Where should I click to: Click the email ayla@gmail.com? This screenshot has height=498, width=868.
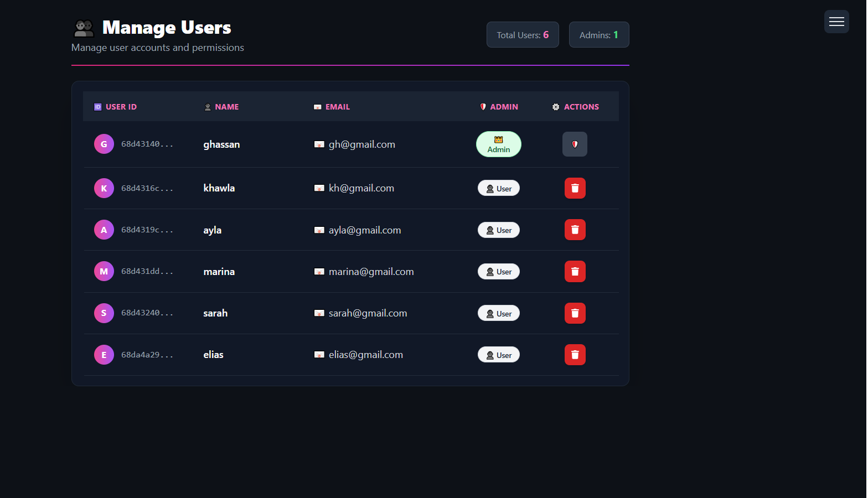coord(365,230)
